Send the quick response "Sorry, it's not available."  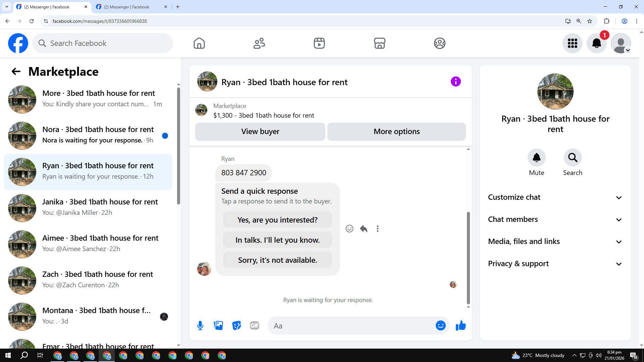coord(277,260)
